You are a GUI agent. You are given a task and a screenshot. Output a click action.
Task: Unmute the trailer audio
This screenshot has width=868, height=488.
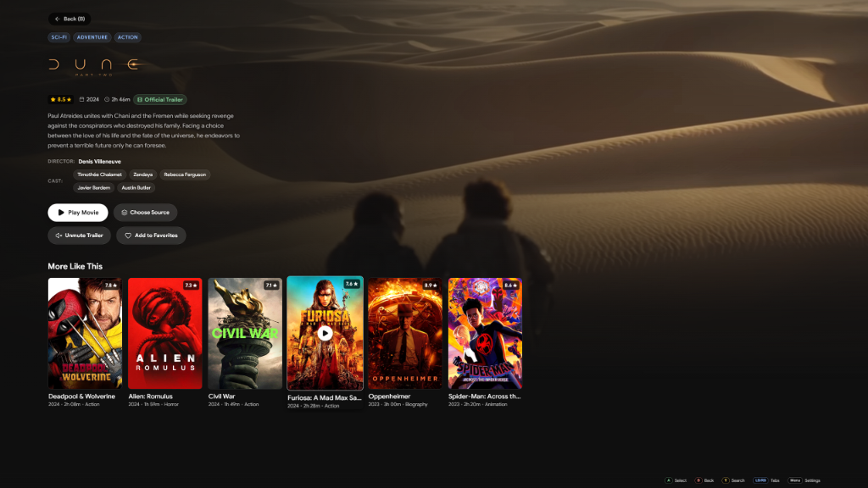coord(79,236)
